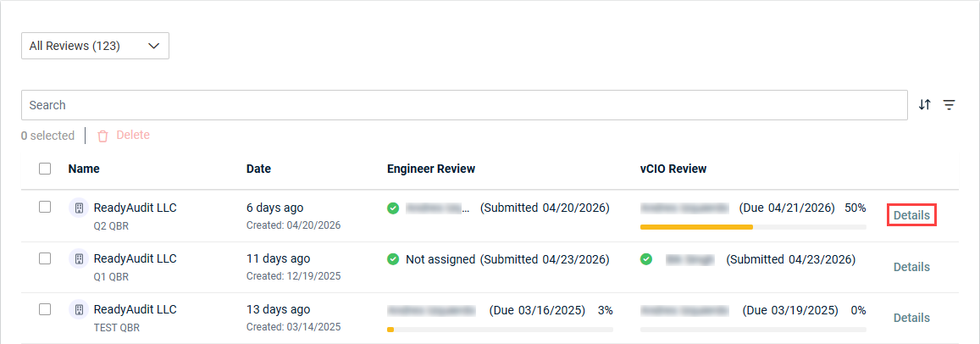Image resolution: width=980 pixels, height=344 pixels.
Task: Expand the All Reviews (123) dropdown
Action: click(x=95, y=46)
